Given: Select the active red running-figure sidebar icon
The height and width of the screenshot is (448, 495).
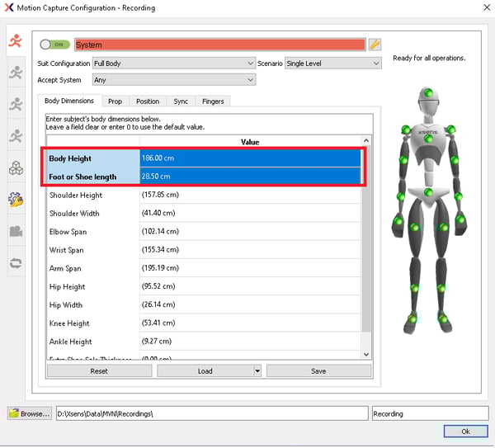Looking at the screenshot, I should [15, 43].
